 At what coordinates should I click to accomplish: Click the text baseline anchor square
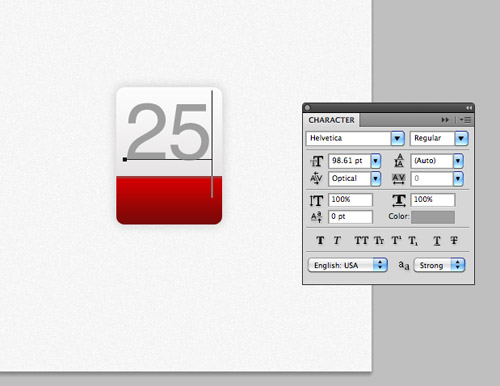point(125,160)
